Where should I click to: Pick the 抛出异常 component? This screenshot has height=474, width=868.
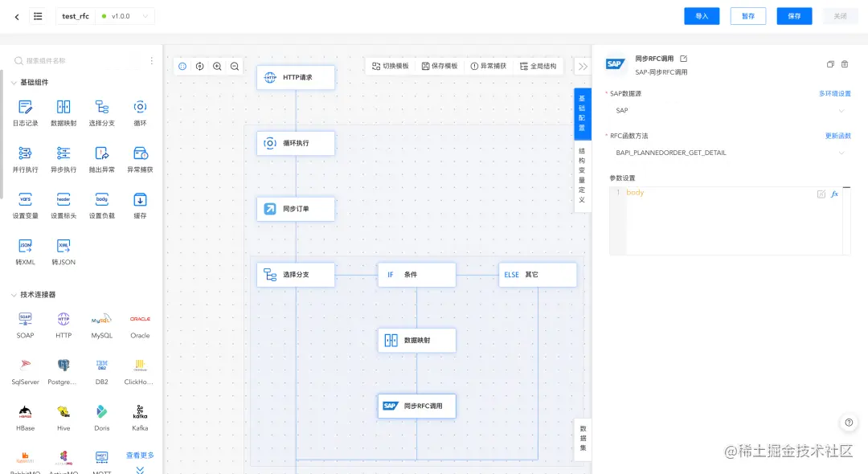[102, 159]
